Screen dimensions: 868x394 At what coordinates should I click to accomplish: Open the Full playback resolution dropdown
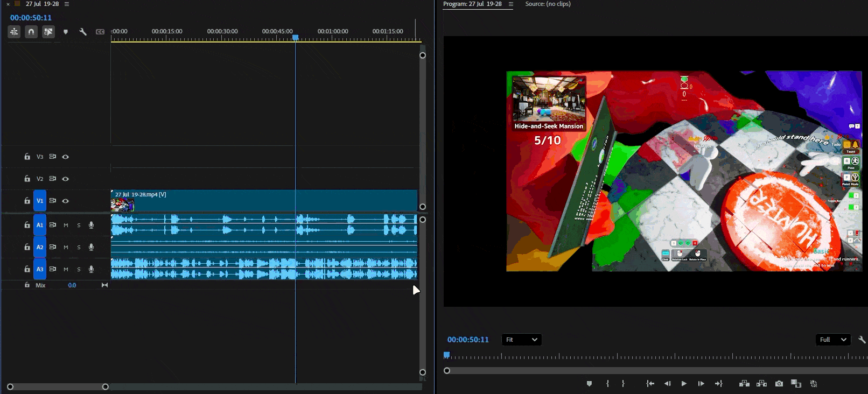[x=833, y=340]
